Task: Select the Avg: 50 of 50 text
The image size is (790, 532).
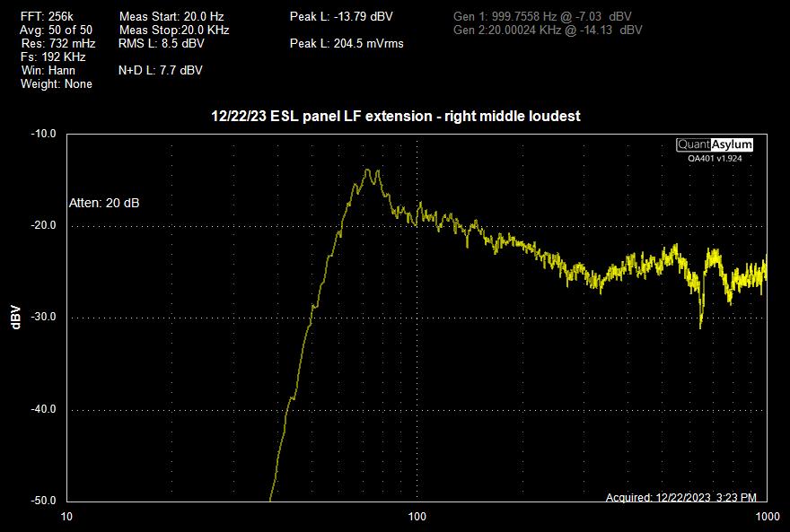Action: [56, 31]
